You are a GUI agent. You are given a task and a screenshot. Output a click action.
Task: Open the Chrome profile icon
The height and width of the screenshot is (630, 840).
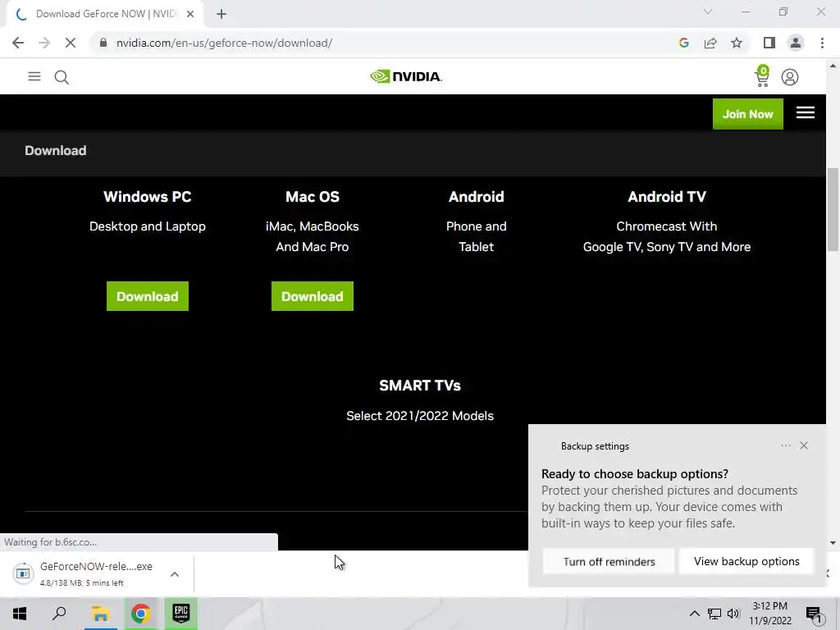[796, 43]
